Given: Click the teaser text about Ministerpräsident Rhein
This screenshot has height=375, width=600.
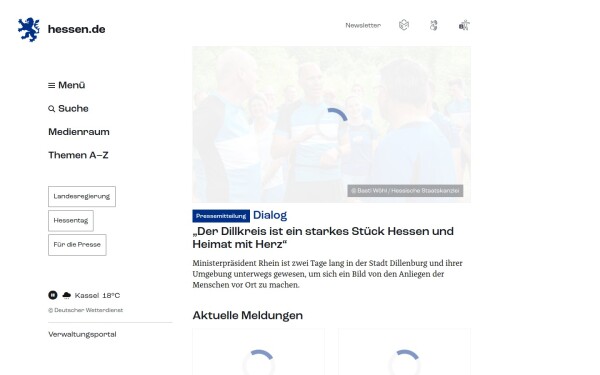Looking at the screenshot, I should [x=328, y=274].
